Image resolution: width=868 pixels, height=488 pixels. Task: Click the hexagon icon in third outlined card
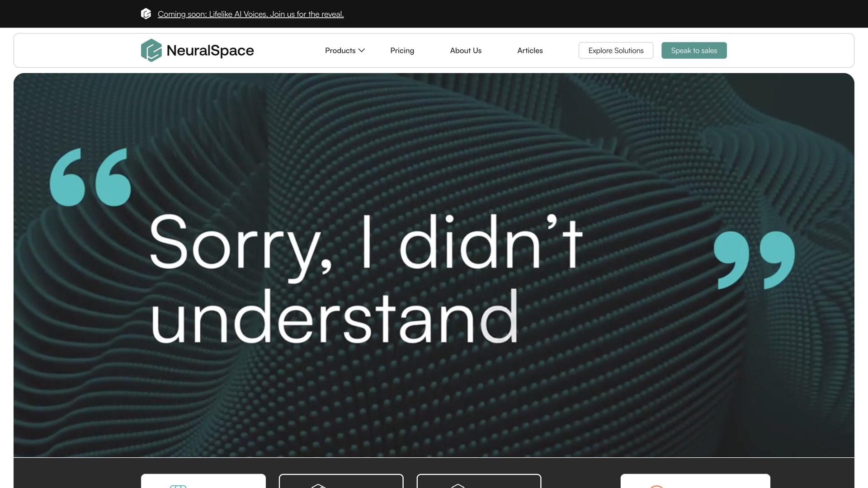click(458, 486)
